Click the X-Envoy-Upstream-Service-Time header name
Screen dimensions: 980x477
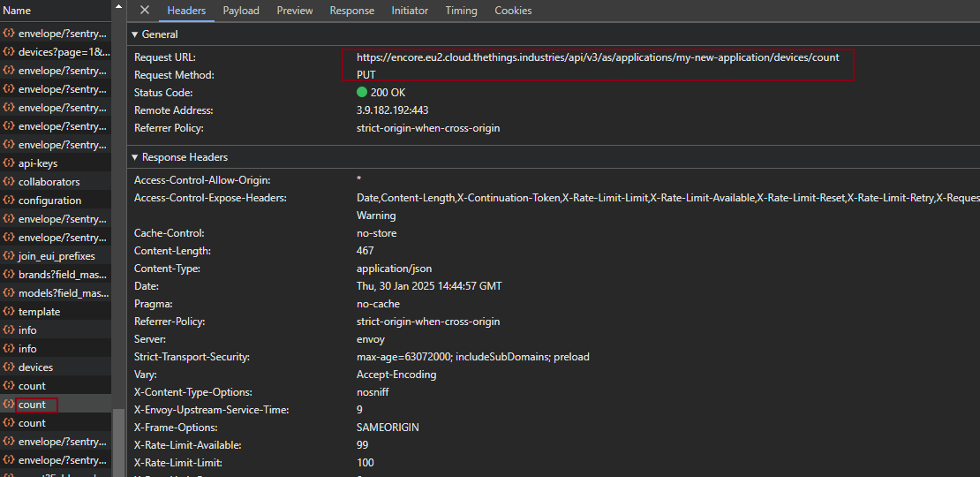[x=211, y=410]
